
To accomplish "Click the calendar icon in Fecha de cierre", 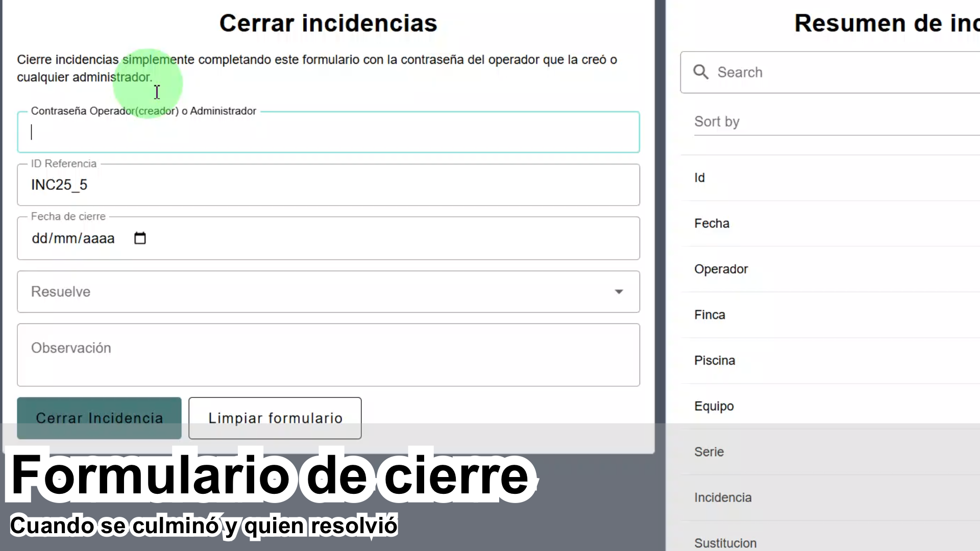I will (x=140, y=238).
